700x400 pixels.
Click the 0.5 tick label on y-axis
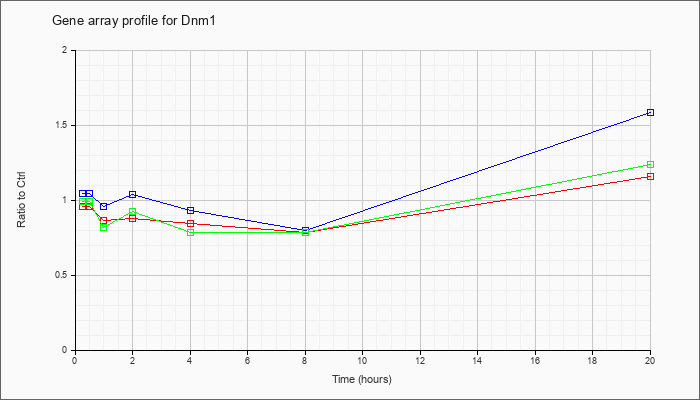click(67, 275)
